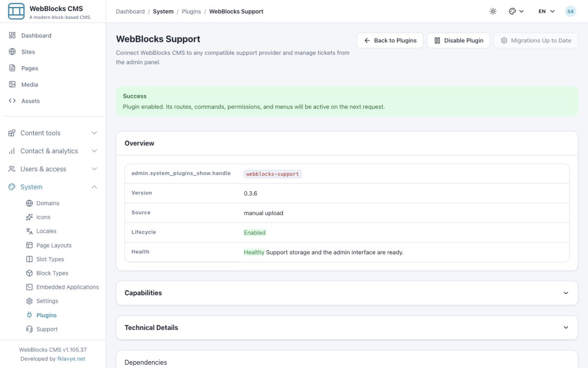Click the System breadcrumb item

(163, 11)
